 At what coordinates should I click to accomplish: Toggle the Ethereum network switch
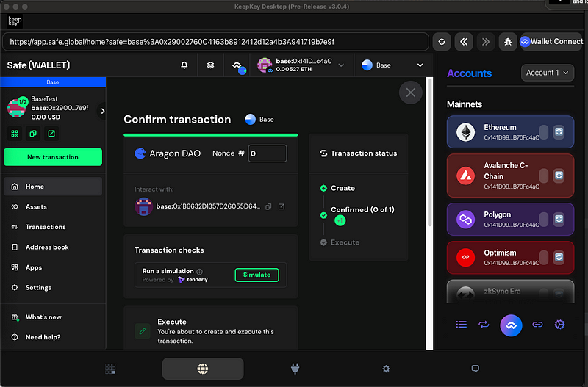544,131
